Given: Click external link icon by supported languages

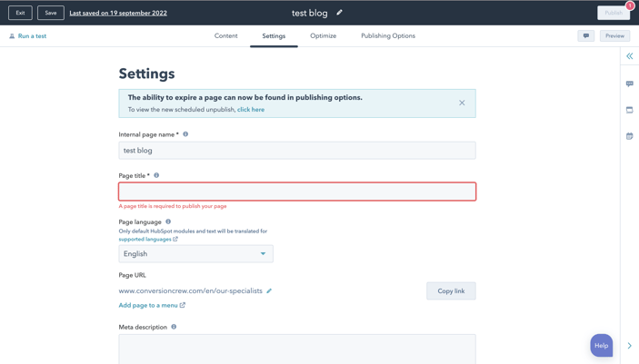Looking at the screenshot, I should [x=175, y=239].
